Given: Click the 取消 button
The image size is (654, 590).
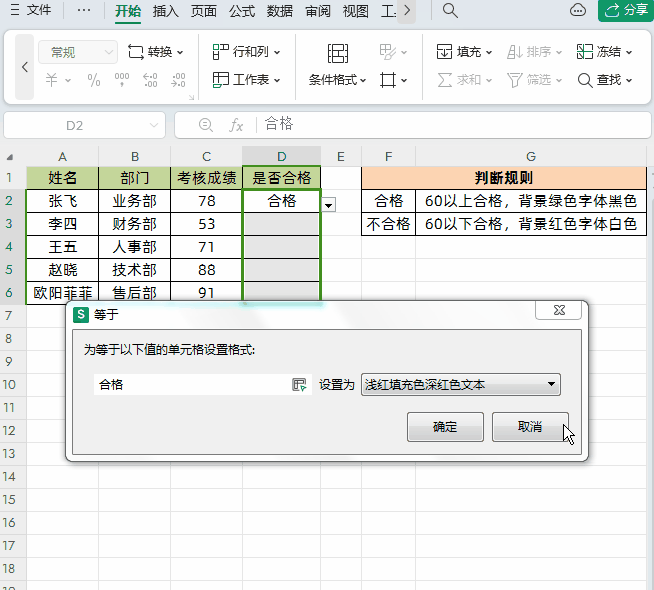Looking at the screenshot, I should pos(530,427).
